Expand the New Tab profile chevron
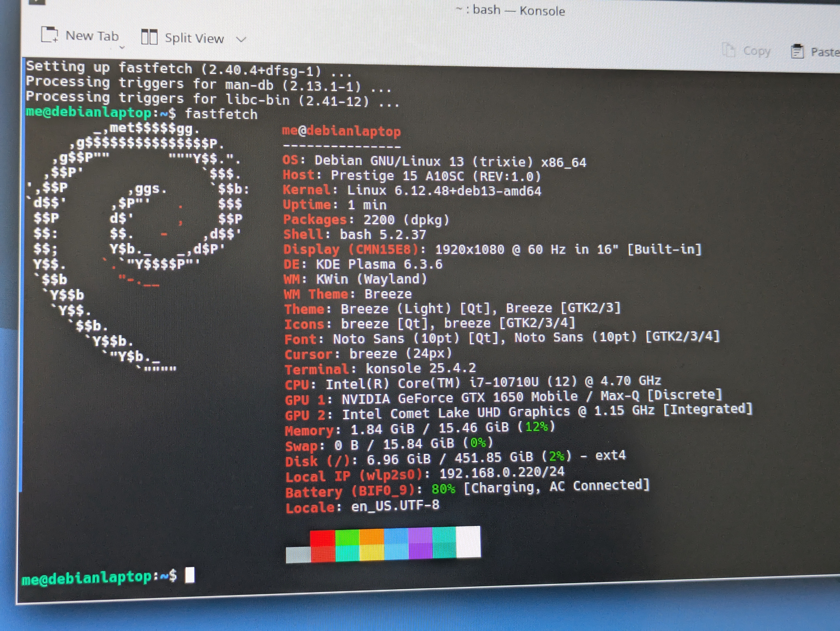The width and height of the screenshot is (840, 631). click(x=122, y=48)
